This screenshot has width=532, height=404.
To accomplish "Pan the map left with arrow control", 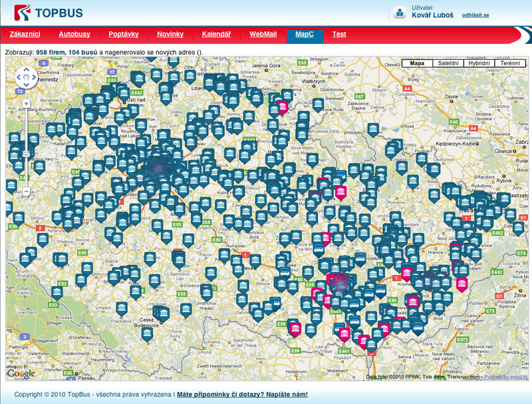I will pyautogui.click(x=18, y=77).
